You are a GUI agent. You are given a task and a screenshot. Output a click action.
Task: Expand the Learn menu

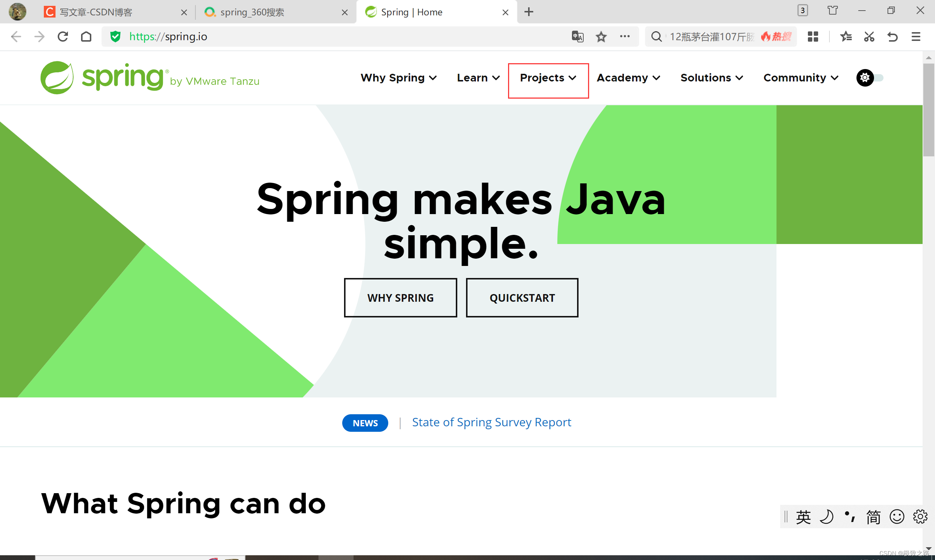point(478,78)
